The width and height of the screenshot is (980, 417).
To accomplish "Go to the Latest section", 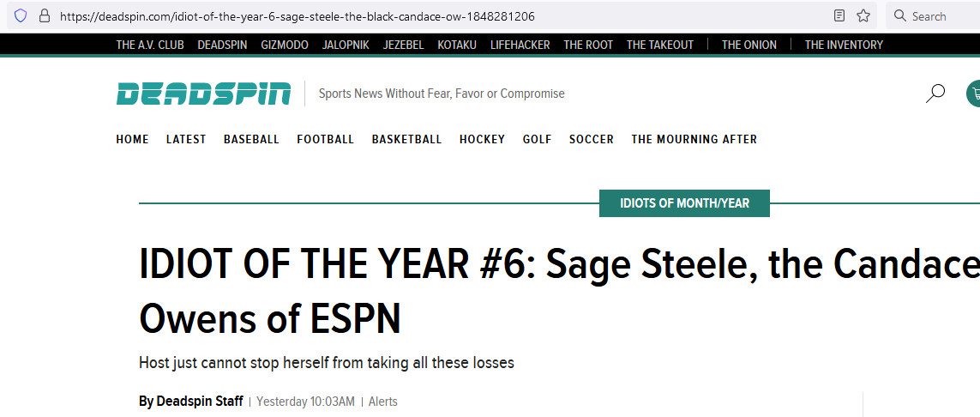I will pyautogui.click(x=186, y=139).
